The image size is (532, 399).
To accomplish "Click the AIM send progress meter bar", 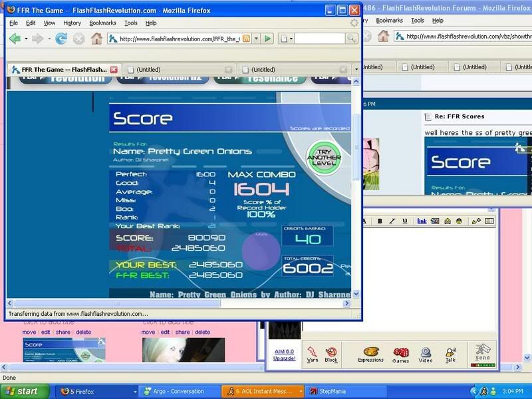I will 483,365.
